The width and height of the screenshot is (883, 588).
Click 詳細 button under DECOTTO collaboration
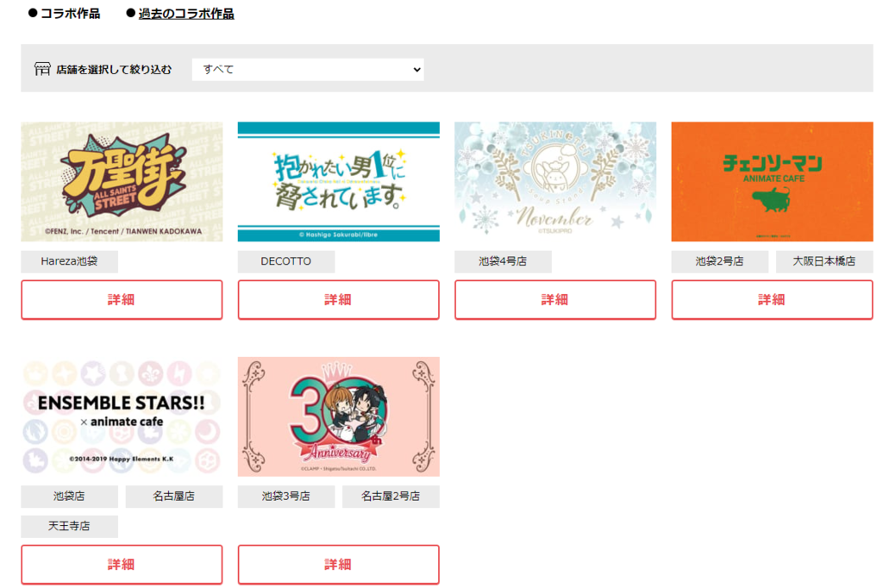tap(338, 300)
